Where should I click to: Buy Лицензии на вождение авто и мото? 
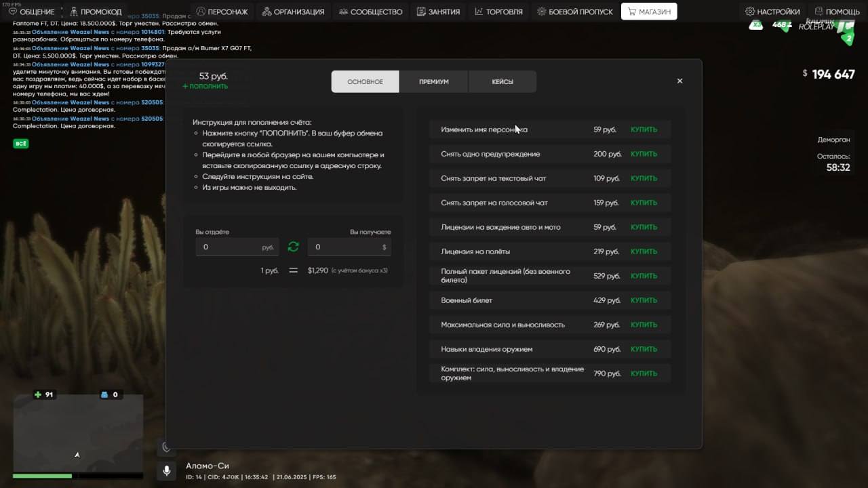click(644, 227)
